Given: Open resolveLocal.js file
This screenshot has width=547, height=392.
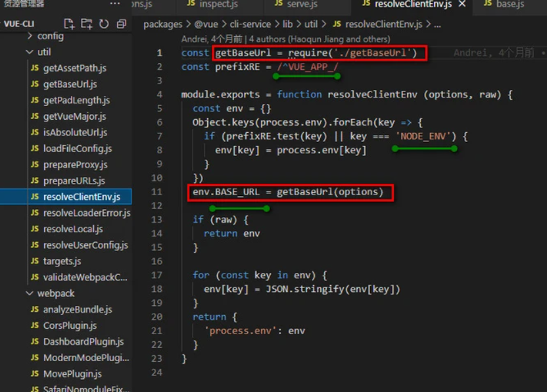Looking at the screenshot, I should 73,229.
